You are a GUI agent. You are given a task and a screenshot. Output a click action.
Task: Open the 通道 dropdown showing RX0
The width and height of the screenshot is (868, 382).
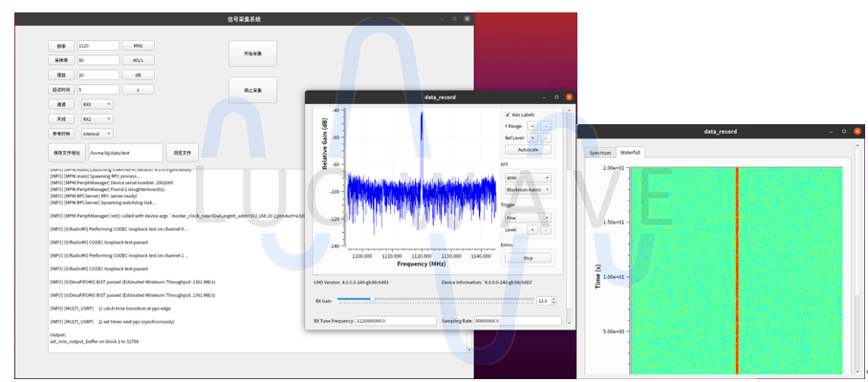tap(97, 104)
